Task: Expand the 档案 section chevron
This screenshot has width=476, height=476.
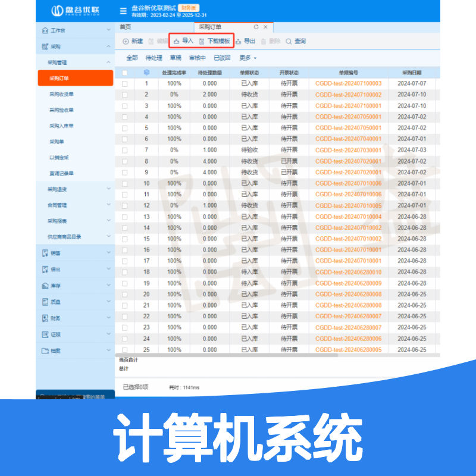Action: [x=108, y=350]
